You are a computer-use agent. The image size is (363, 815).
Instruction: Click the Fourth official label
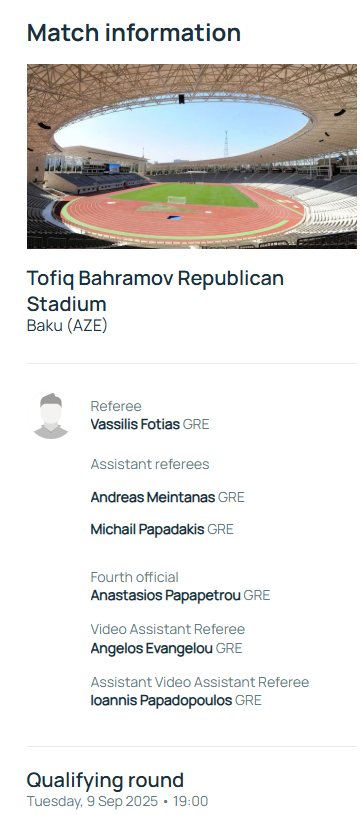[135, 577]
